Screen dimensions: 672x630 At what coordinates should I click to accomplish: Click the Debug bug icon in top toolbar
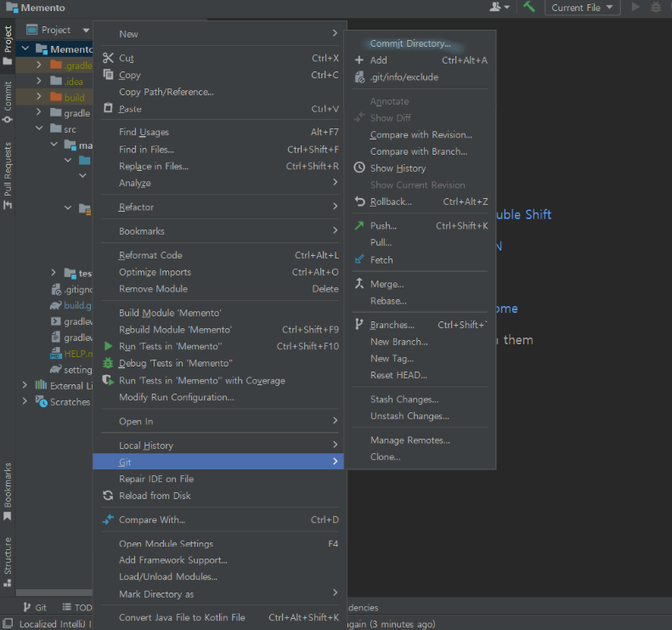click(x=656, y=7)
